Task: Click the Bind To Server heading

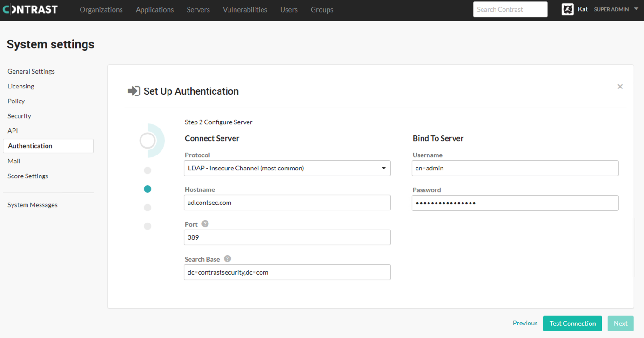Action: click(438, 138)
